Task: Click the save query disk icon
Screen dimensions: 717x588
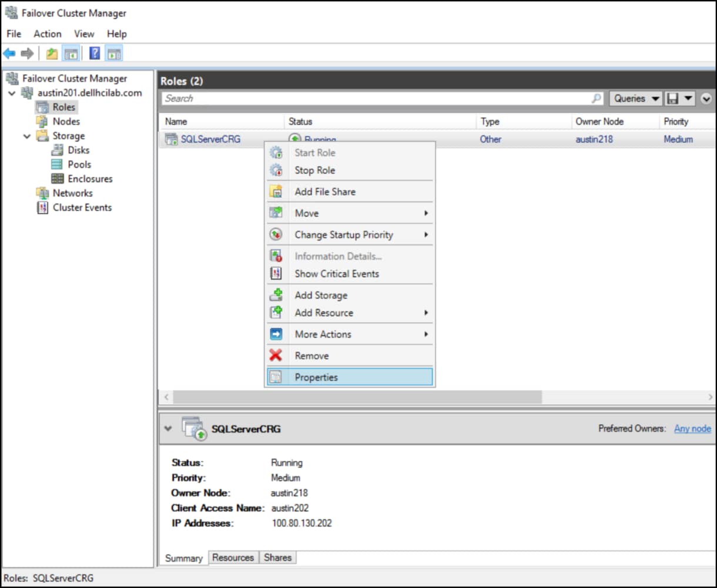Action: [674, 99]
